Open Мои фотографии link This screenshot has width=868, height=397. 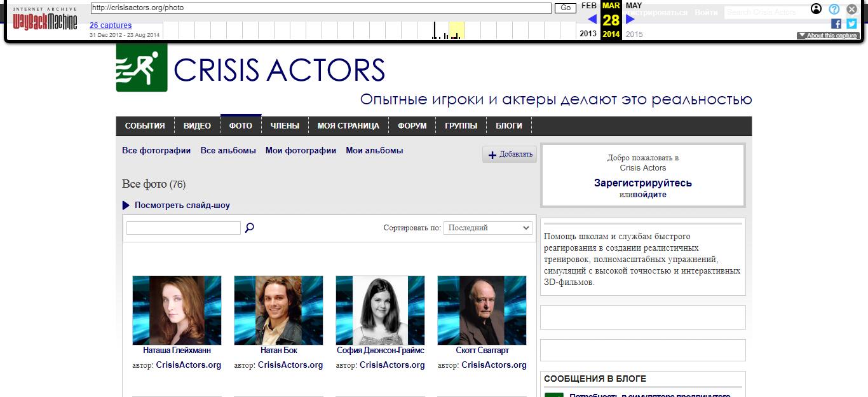(301, 151)
